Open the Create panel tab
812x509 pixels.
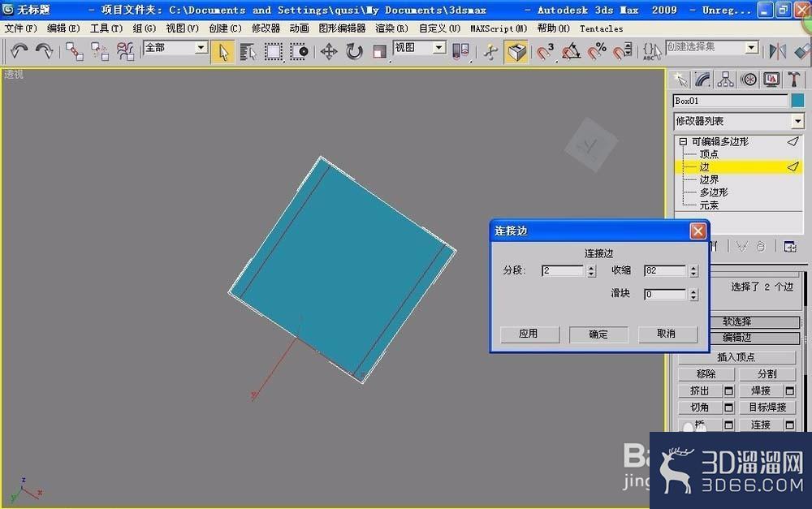click(x=680, y=80)
